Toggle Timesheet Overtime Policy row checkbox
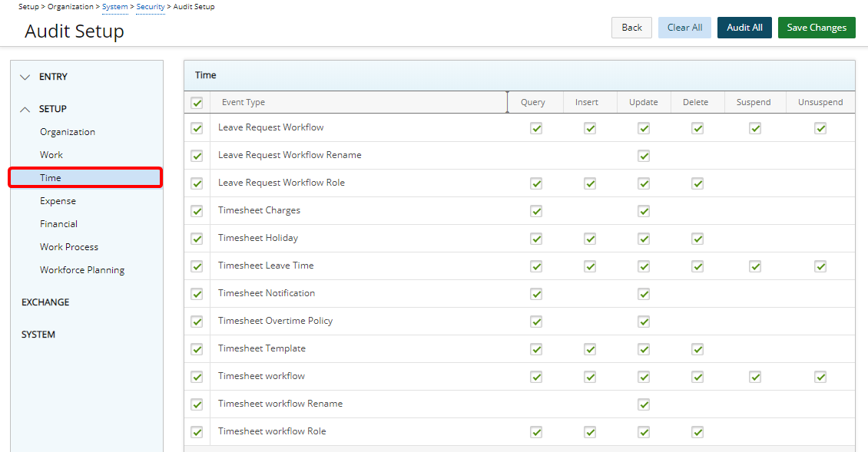 [197, 322]
